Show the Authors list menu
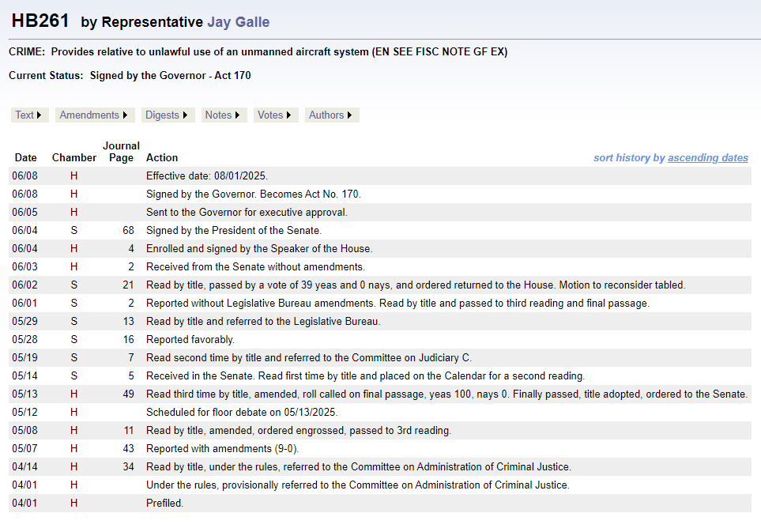Screen dimensions: 761x532 331,115
